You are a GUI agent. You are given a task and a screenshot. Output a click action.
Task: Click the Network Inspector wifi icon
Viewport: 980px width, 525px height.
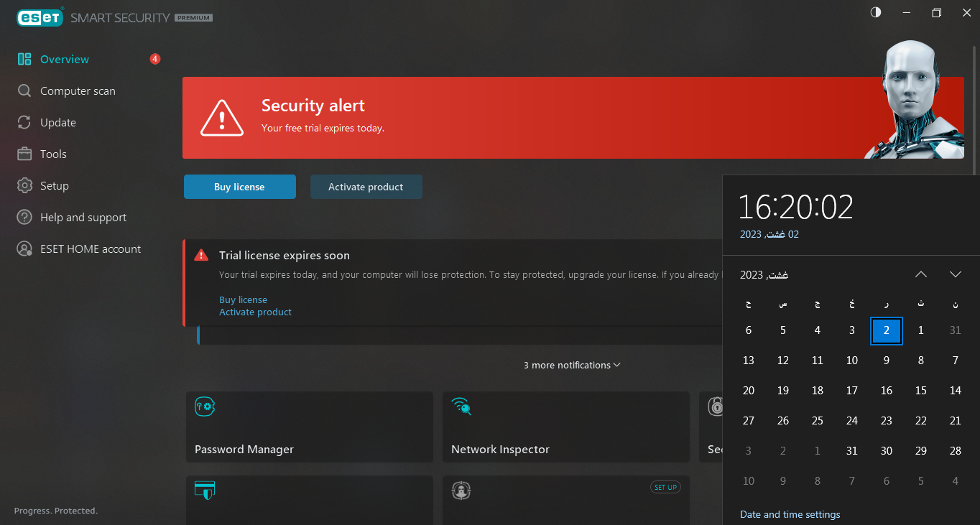coord(461,406)
